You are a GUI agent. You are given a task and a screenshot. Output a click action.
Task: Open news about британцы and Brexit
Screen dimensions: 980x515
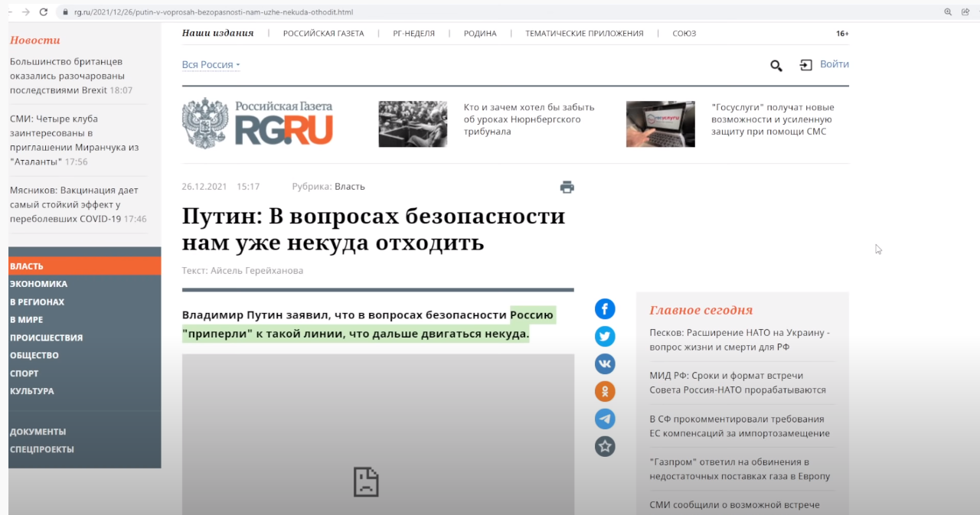point(71,76)
